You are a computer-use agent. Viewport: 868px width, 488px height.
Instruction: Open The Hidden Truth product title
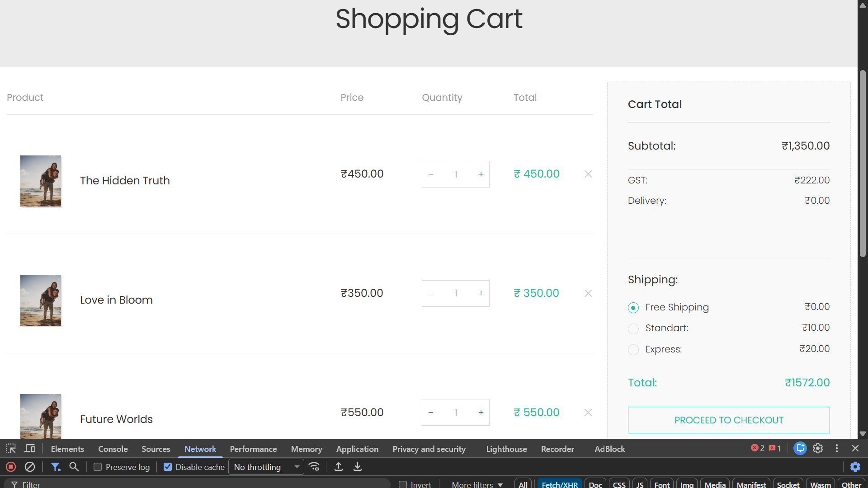pyautogui.click(x=125, y=181)
